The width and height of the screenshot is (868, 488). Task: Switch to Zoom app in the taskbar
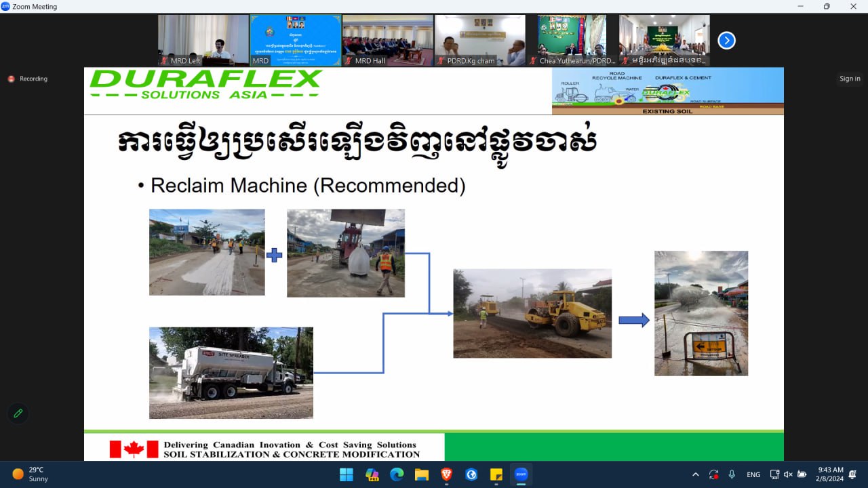(521, 474)
